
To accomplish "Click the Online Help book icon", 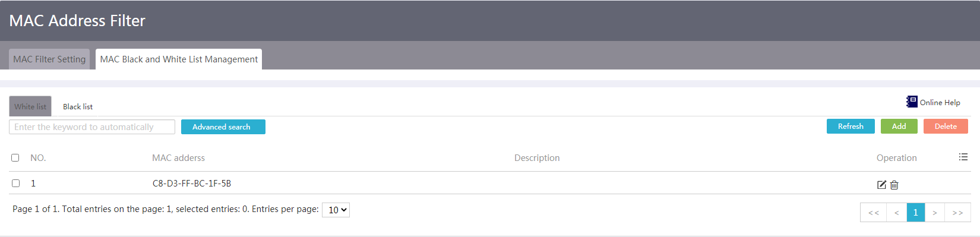I will [912, 102].
